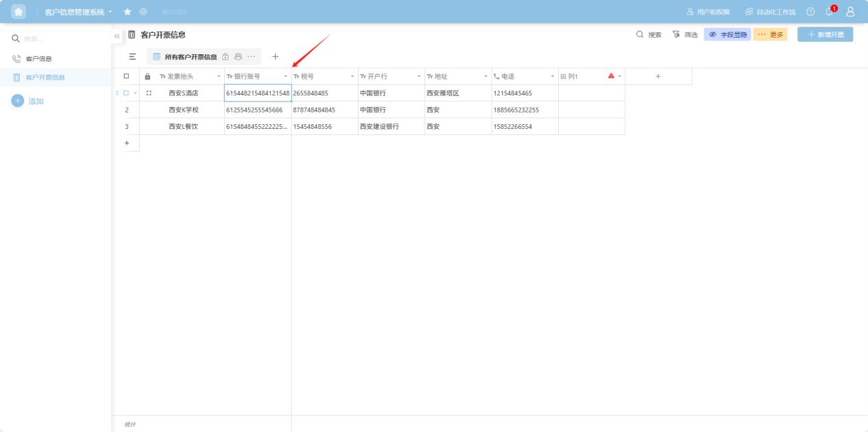Click the lock icon beside 所有客户开票信息 view
The width and height of the screenshot is (868, 432).
pos(226,57)
